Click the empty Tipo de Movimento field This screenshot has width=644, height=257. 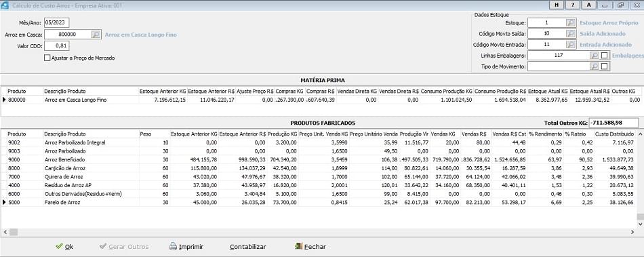[x=559, y=66]
